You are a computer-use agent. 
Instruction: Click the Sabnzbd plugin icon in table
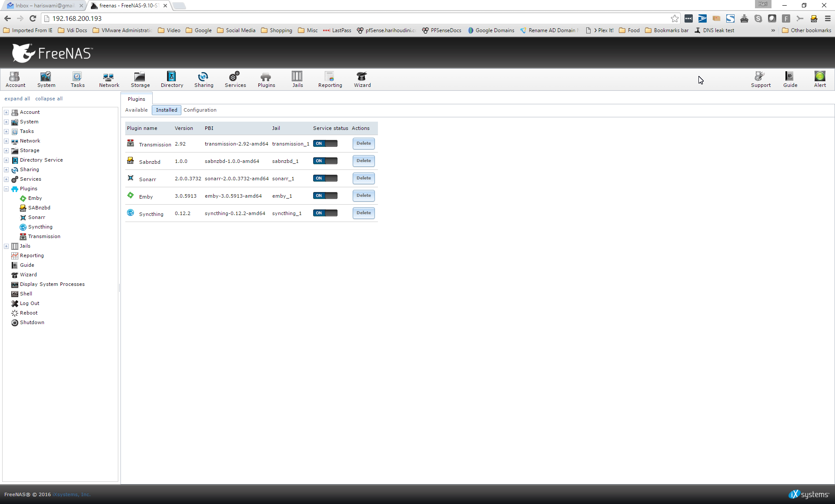(x=130, y=160)
